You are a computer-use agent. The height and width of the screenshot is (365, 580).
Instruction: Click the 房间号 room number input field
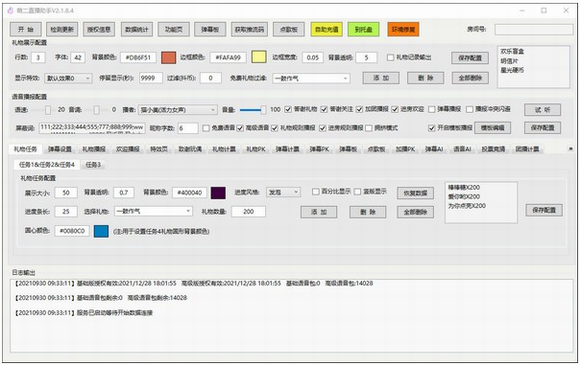[534, 29]
